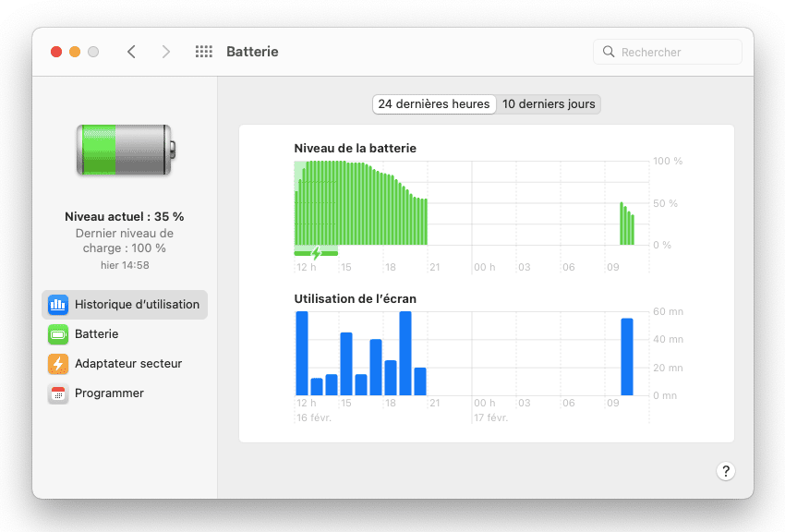Viewport: 785px width, 532px height.
Task: Go forward with the right chevron arrow
Action: tap(166, 52)
